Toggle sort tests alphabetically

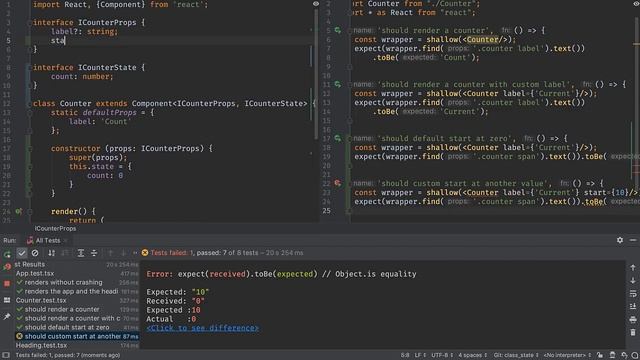pyautogui.click(x=51, y=253)
